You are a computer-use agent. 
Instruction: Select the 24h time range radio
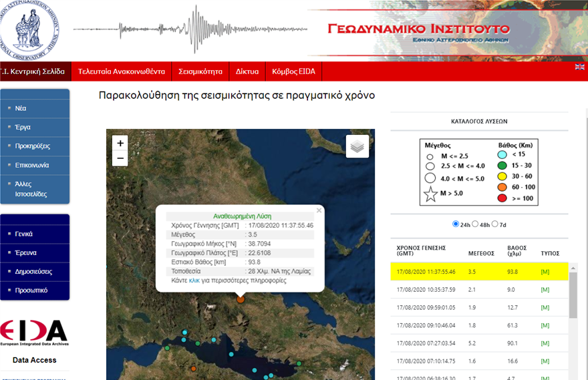click(456, 224)
